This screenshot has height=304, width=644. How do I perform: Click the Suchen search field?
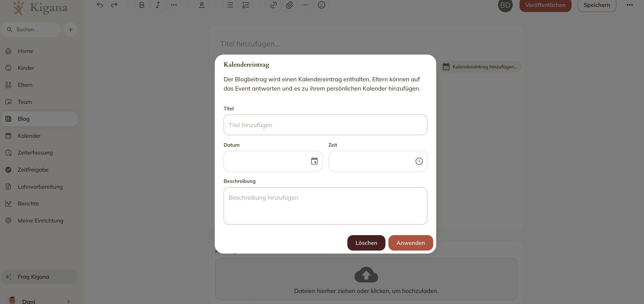pos(31,30)
